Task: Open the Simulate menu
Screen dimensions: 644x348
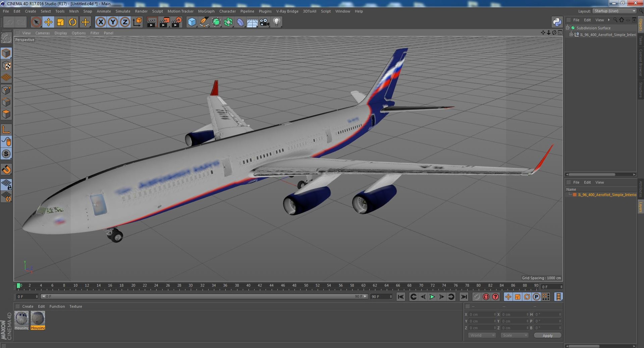Action: coord(123,11)
